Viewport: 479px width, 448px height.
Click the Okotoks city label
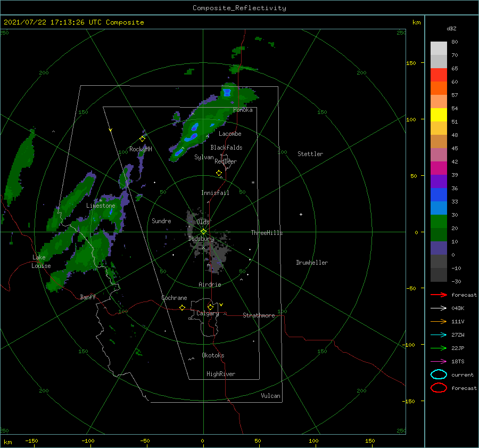[x=213, y=355]
